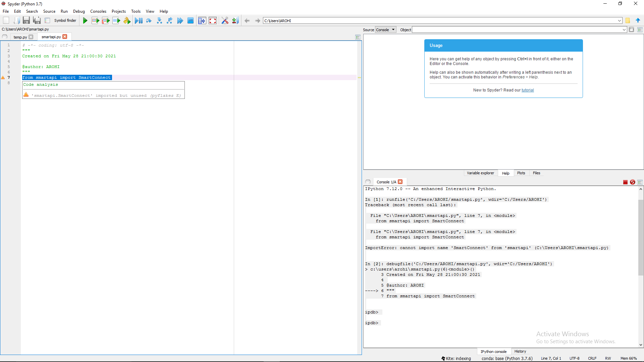
Task: Run current cell icon
Action: 95,20
